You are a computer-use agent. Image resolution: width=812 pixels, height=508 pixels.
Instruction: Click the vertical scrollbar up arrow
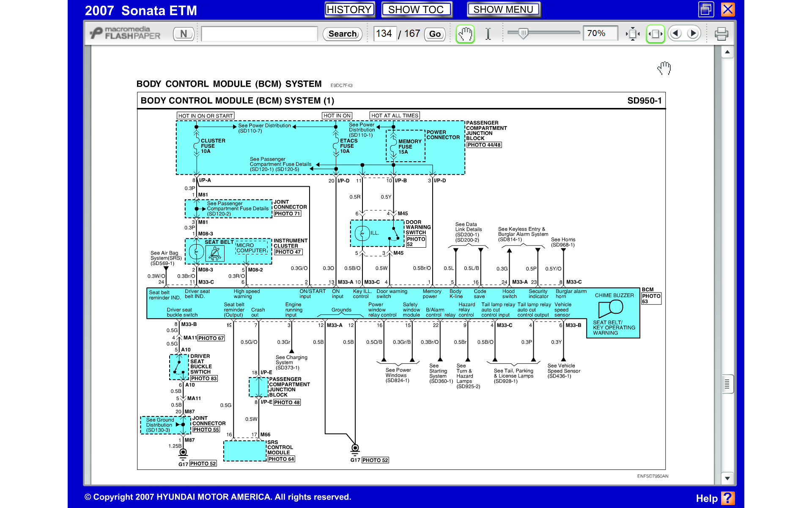[x=727, y=52]
